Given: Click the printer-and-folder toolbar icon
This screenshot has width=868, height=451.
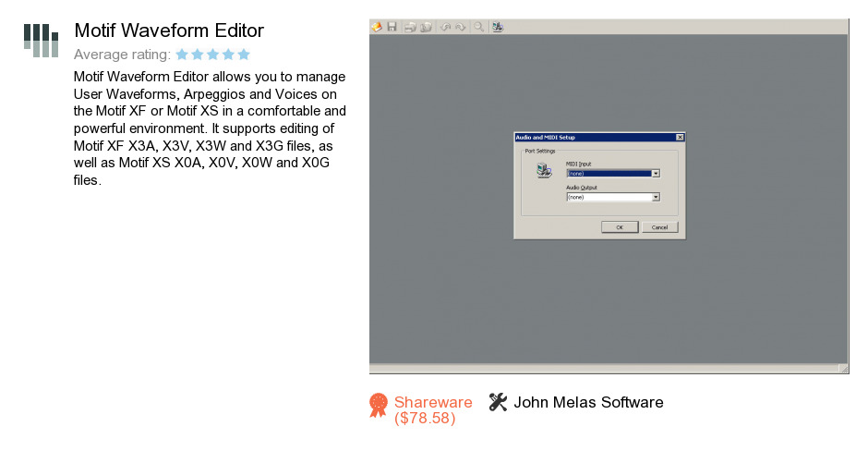Looking at the screenshot, I should coord(410,27).
